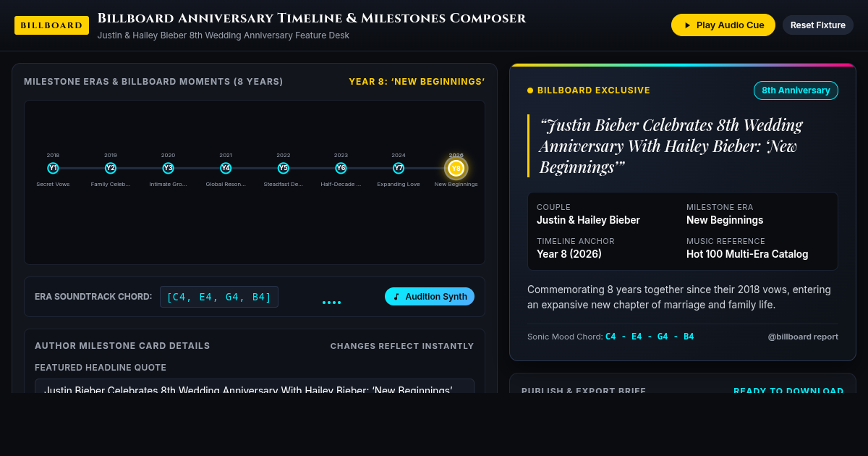Click the Sonic Mood Chord 'C4 - E4 - G4 - B4'
This screenshot has width=868, height=456.
pos(650,337)
